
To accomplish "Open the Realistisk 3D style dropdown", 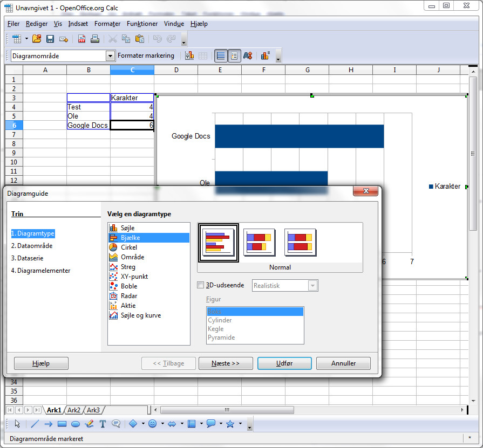I will 312,286.
